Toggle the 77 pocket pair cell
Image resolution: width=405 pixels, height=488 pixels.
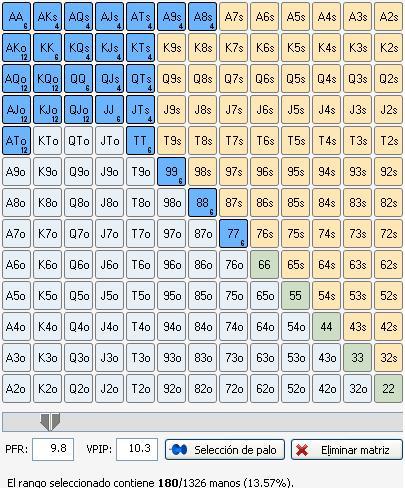pyautogui.click(x=233, y=234)
